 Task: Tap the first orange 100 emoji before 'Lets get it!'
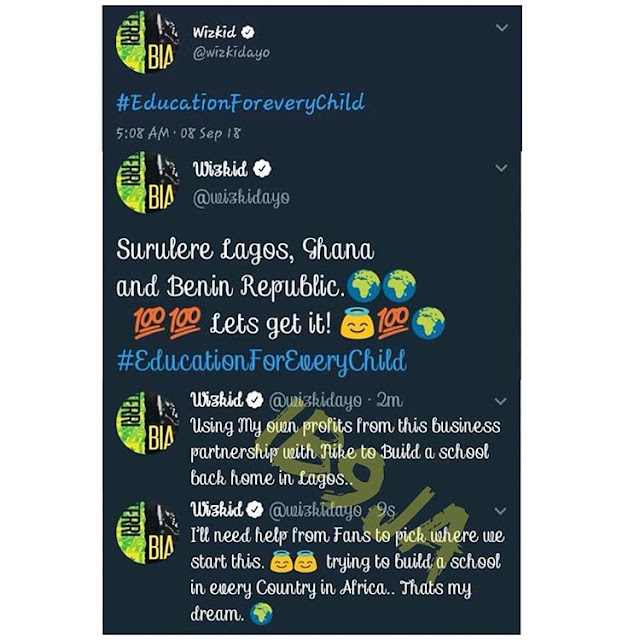149,322
